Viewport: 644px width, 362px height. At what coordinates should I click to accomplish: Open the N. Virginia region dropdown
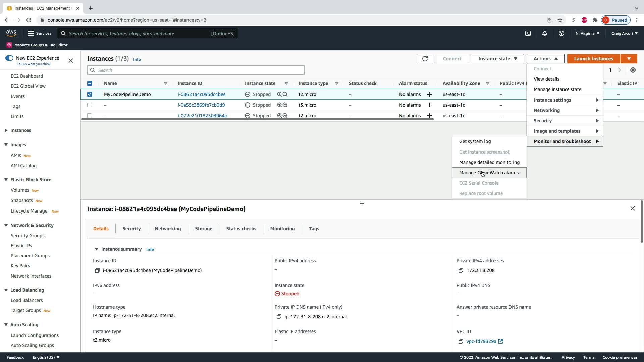pos(587,33)
